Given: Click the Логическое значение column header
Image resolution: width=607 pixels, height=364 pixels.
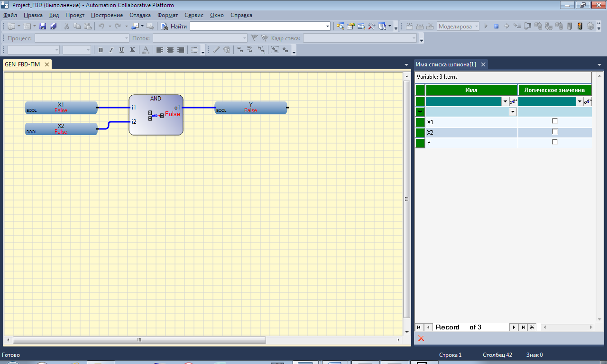Looking at the screenshot, I should [x=555, y=90].
